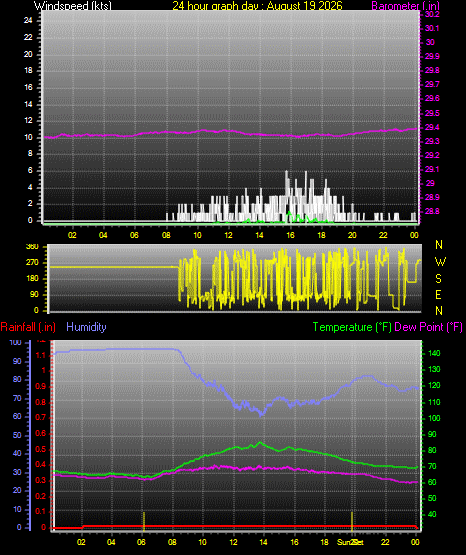Click windspeed axis value "24"

pos(28,21)
